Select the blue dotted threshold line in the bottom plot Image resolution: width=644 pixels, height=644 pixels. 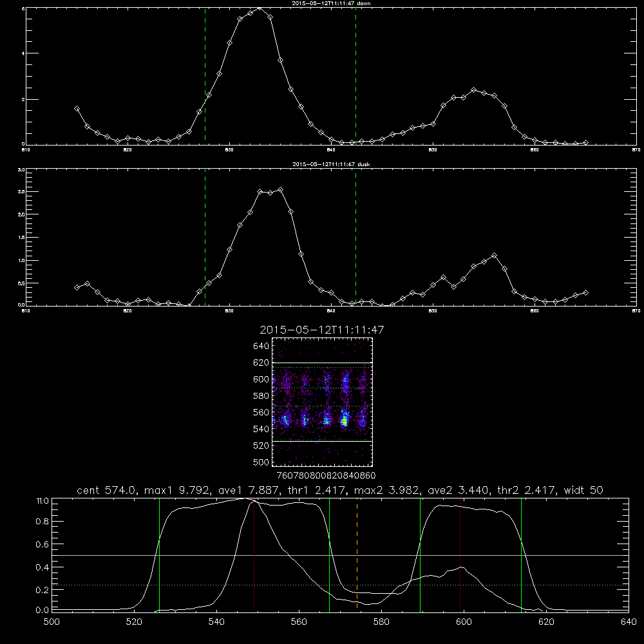tap(340, 585)
